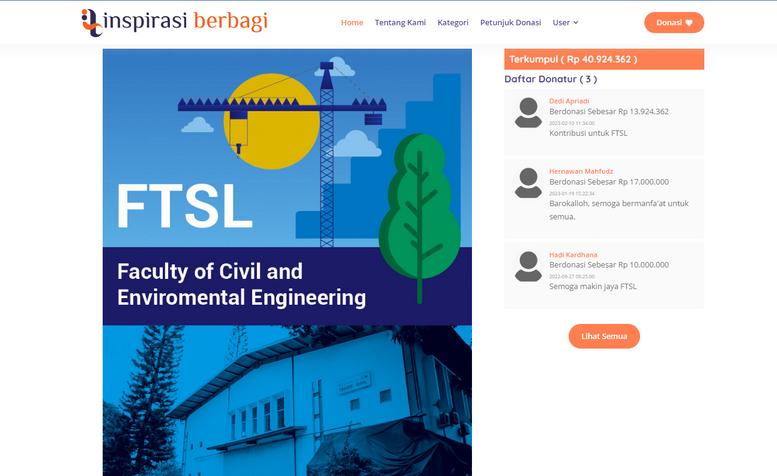
Task: Click the Lihat Semua button
Action: pyautogui.click(x=604, y=336)
